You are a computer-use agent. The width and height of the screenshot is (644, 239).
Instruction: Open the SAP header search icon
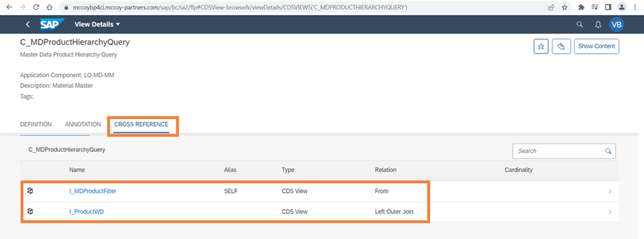[579, 24]
